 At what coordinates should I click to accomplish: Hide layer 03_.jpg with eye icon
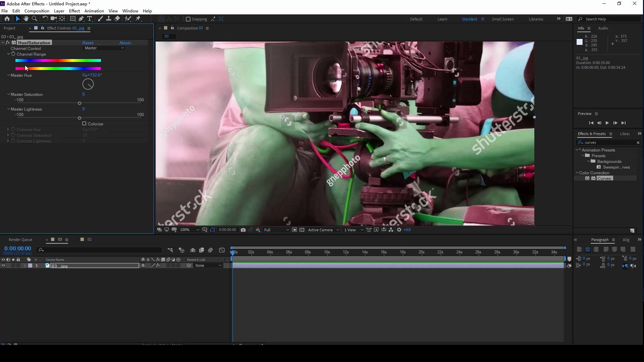[3, 266]
